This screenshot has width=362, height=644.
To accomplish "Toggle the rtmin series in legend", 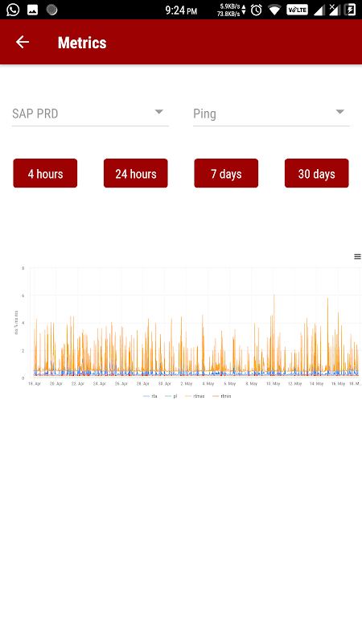I will [222, 396].
